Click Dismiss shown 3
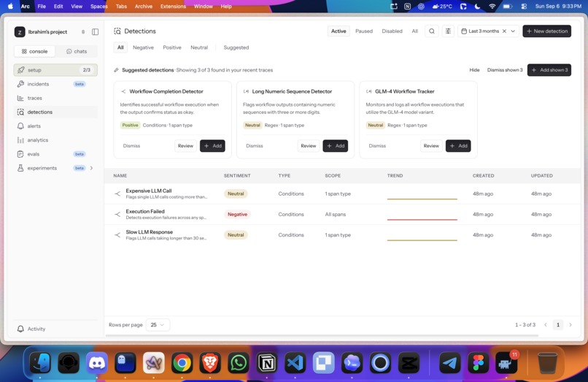Screen dimensions: 588x382 point(504,70)
